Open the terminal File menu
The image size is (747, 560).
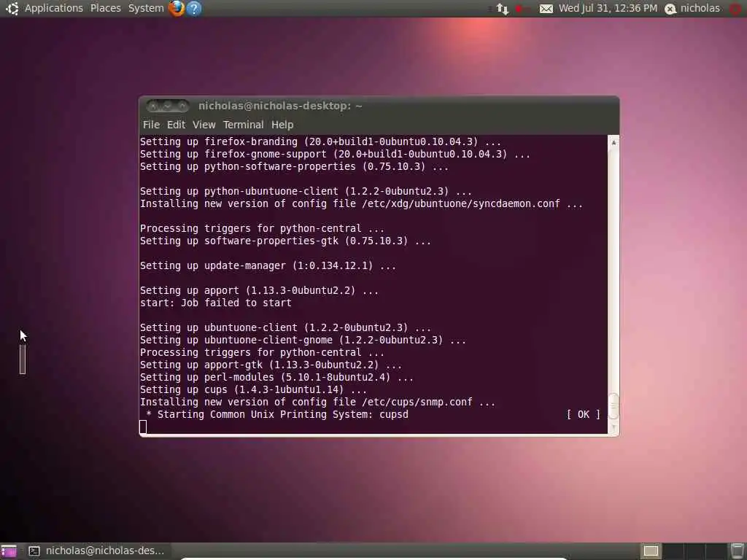[151, 125]
